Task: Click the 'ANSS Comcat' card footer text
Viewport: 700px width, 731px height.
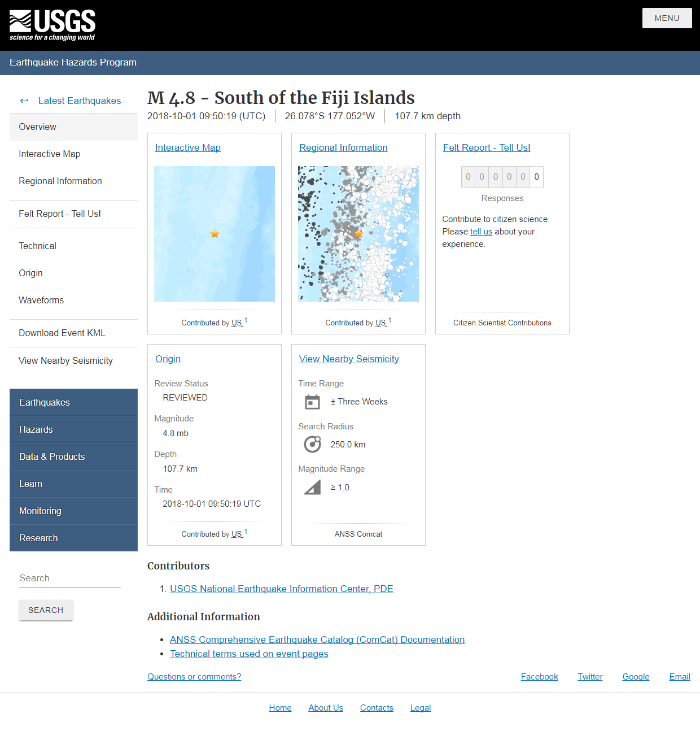Action: (358, 534)
